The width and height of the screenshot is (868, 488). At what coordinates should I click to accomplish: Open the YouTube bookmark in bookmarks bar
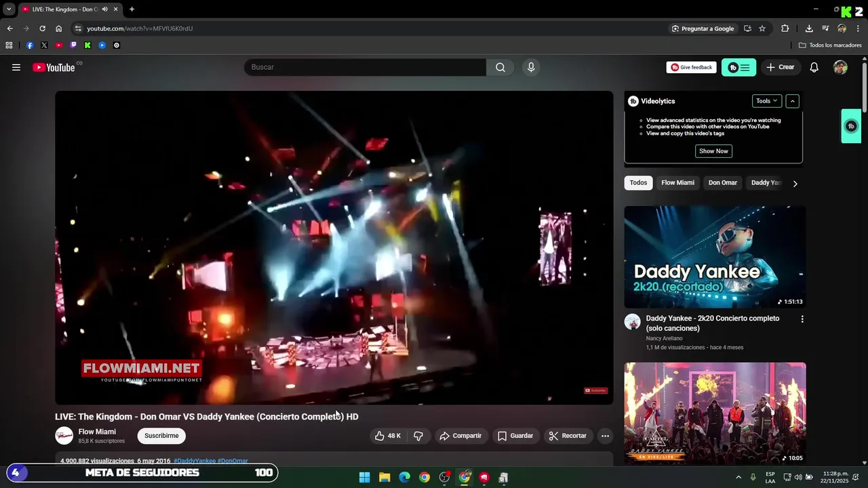click(x=59, y=45)
